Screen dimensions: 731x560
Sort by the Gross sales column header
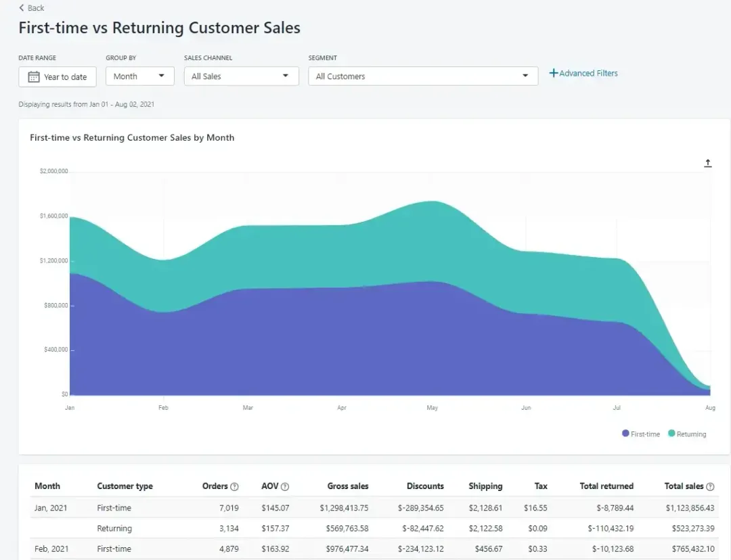click(348, 486)
